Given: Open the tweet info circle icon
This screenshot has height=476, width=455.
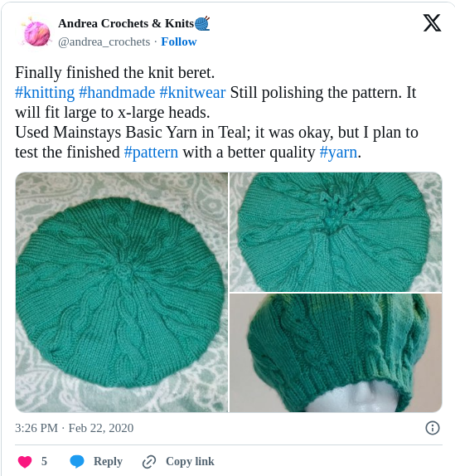Looking at the screenshot, I should pyautogui.click(x=433, y=428).
